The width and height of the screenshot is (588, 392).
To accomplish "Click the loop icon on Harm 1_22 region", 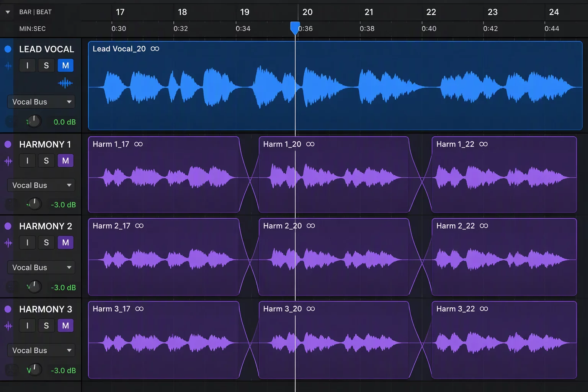I will (483, 144).
